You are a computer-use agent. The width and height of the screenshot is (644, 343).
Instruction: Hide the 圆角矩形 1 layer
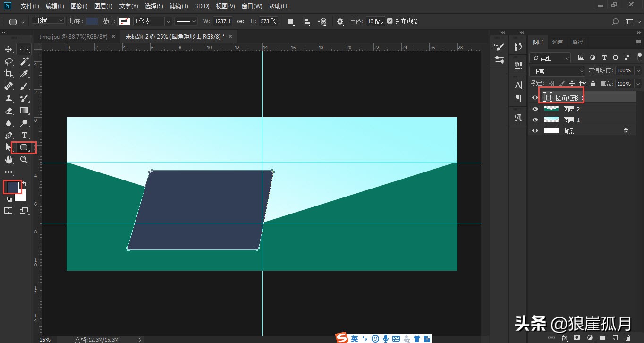pyautogui.click(x=535, y=98)
